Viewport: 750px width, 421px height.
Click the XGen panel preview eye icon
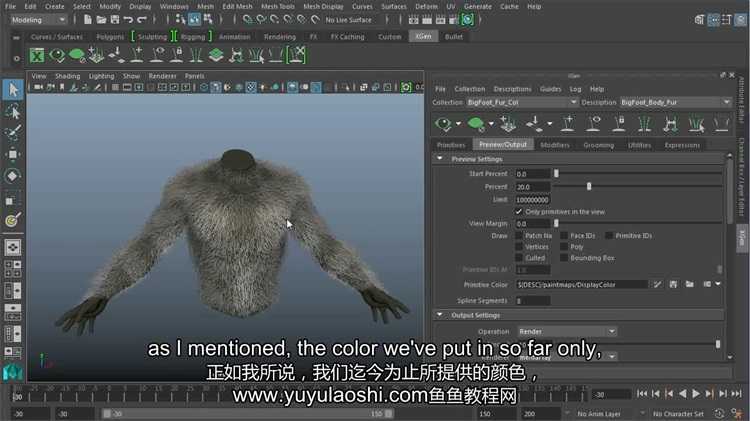443,124
